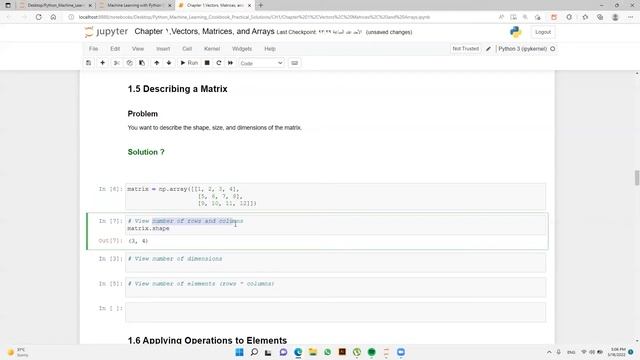Viewport: 640px width, 360px height.
Task: Open Zoom from the taskbar
Action: 401,352
